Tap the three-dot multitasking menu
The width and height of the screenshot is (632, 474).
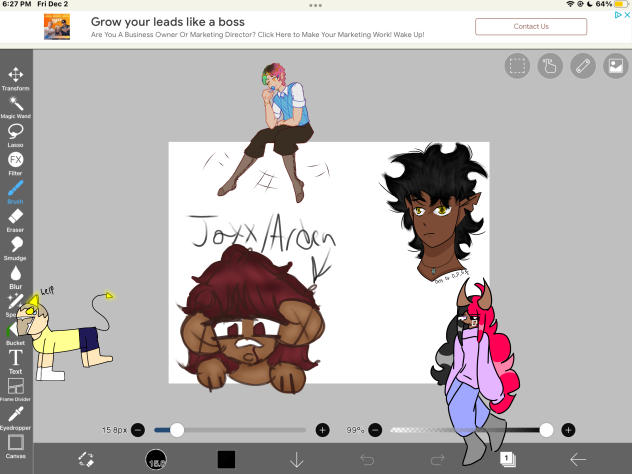(316, 5)
